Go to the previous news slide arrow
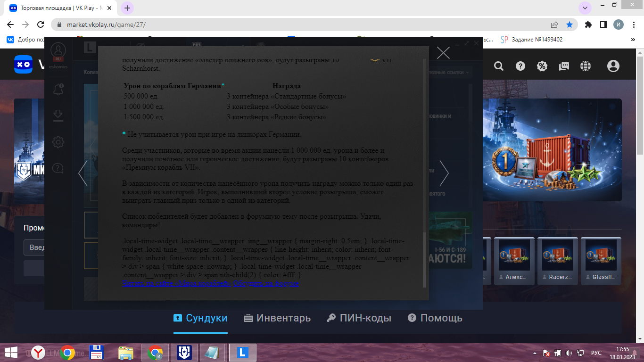 pos(83,173)
